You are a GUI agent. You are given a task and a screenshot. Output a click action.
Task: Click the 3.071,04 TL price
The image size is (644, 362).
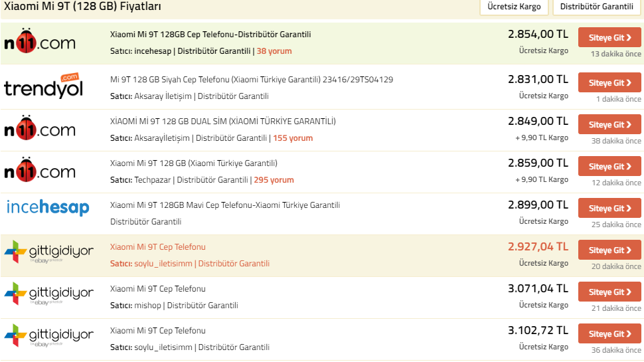(x=538, y=289)
